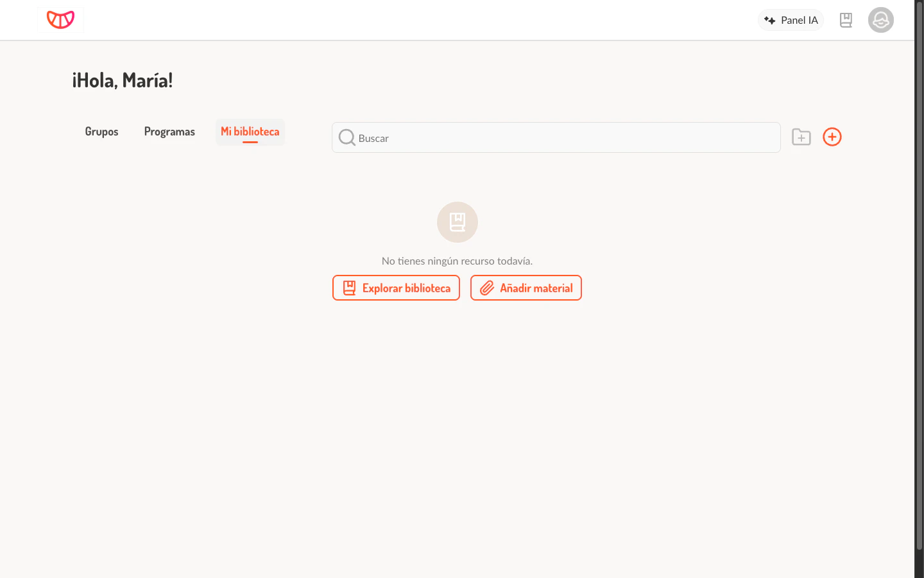This screenshot has width=924, height=578.
Task: Switch to the Grupos tab
Action: [x=101, y=132]
